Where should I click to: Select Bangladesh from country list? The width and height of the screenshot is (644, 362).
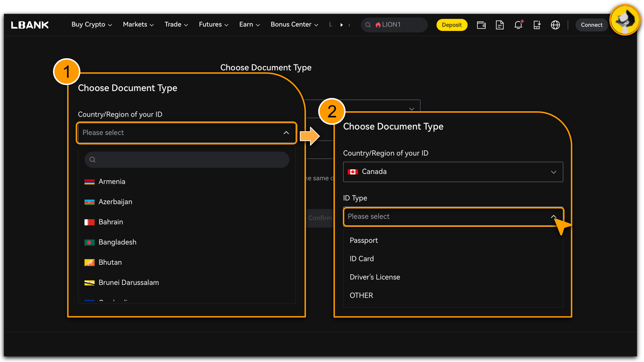pyautogui.click(x=117, y=242)
